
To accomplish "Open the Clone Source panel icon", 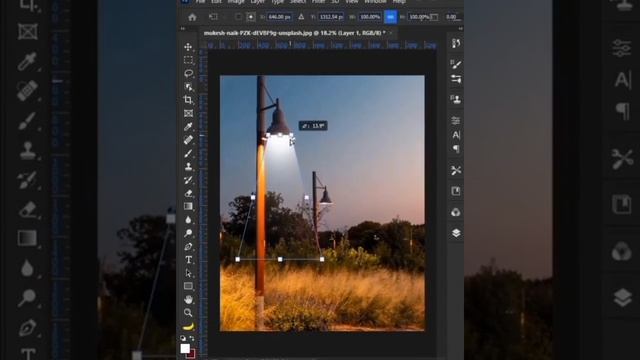I will click(x=456, y=99).
